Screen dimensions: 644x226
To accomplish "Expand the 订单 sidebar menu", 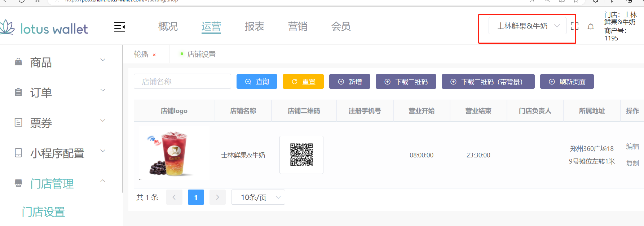I will point(59,92).
